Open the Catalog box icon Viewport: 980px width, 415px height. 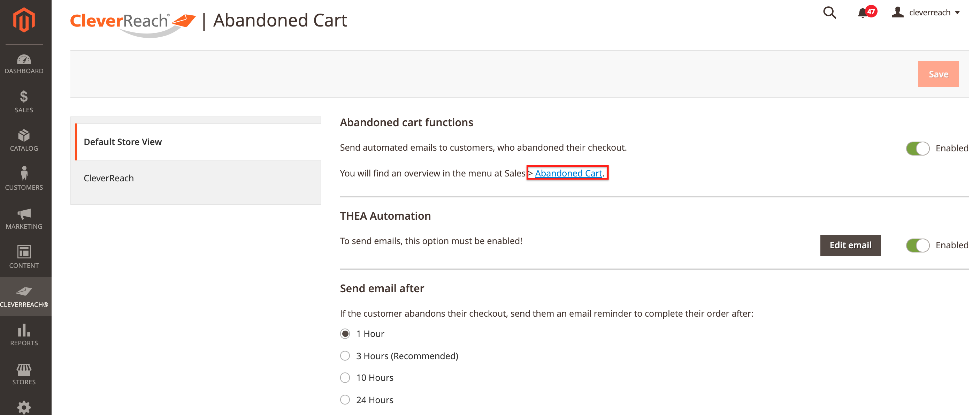(x=24, y=141)
